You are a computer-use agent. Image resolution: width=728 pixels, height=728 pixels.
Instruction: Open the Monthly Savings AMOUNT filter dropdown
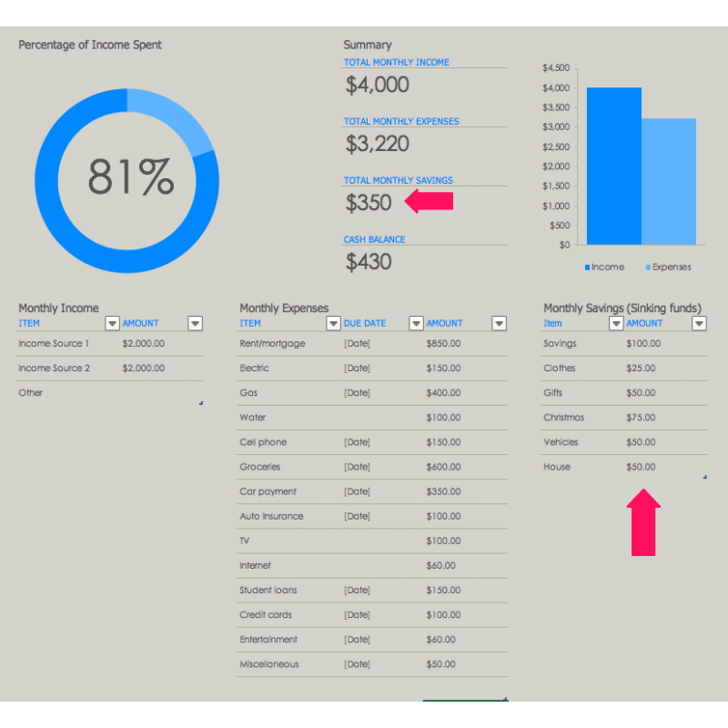coord(699,323)
